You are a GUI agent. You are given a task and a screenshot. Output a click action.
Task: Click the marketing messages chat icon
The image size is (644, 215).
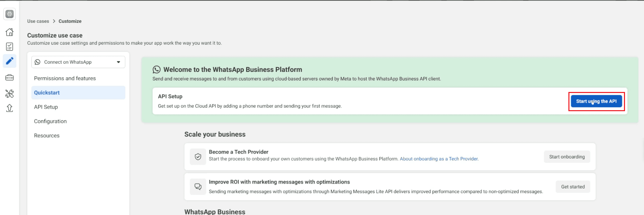[198, 187]
